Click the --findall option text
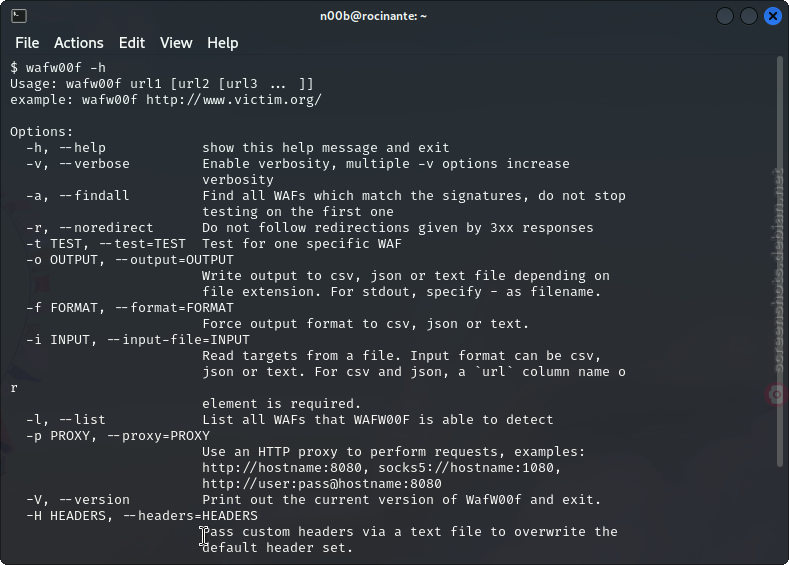 coord(94,196)
